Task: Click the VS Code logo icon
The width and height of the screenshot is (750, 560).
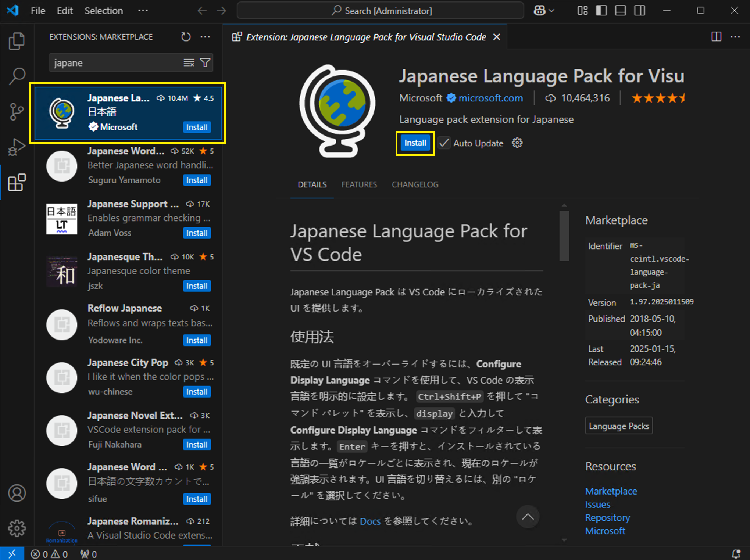Action: coord(13,11)
